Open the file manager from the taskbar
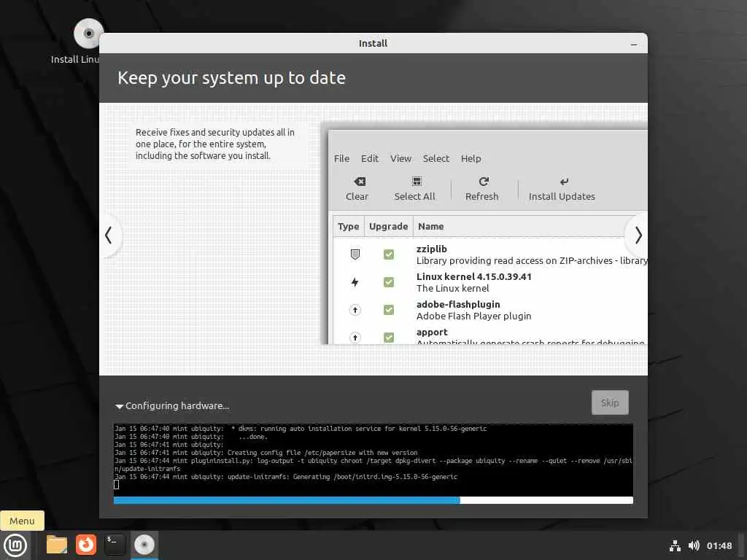The image size is (747, 560). [x=57, y=545]
